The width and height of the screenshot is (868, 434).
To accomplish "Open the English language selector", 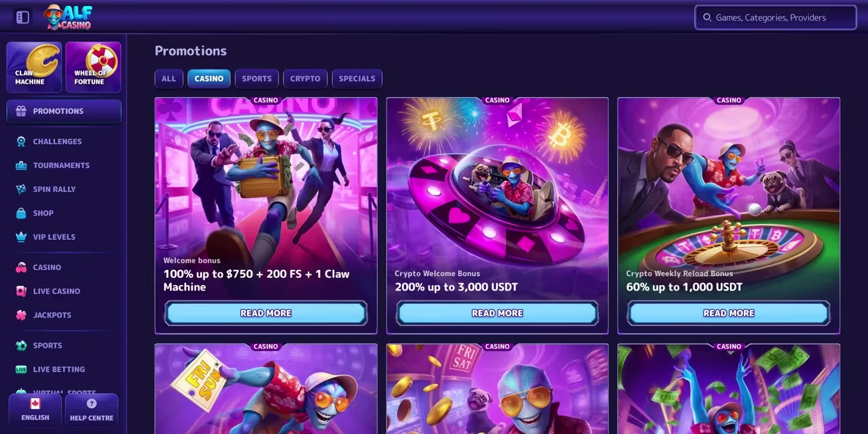I will 35,410.
